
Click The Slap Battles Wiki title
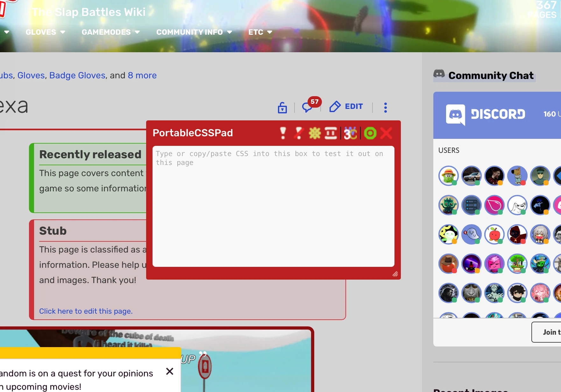88,12
